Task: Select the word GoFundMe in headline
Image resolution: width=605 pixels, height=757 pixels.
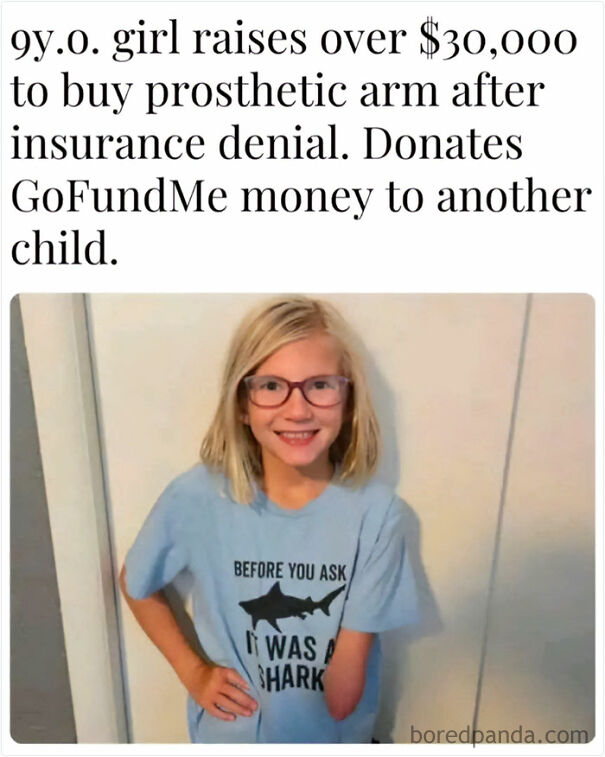Action: pos(119,197)
